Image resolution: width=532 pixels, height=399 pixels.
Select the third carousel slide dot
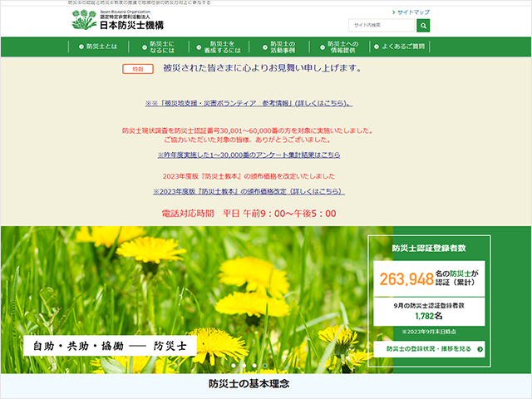[x=254, y=366]
